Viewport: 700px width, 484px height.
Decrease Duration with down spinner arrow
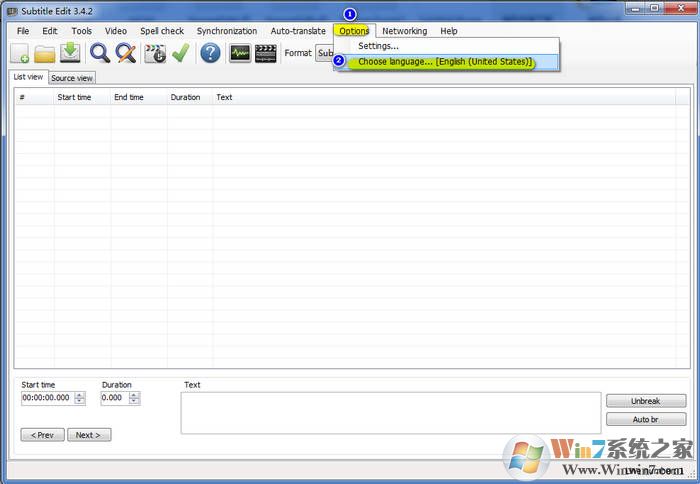(134, 401)
